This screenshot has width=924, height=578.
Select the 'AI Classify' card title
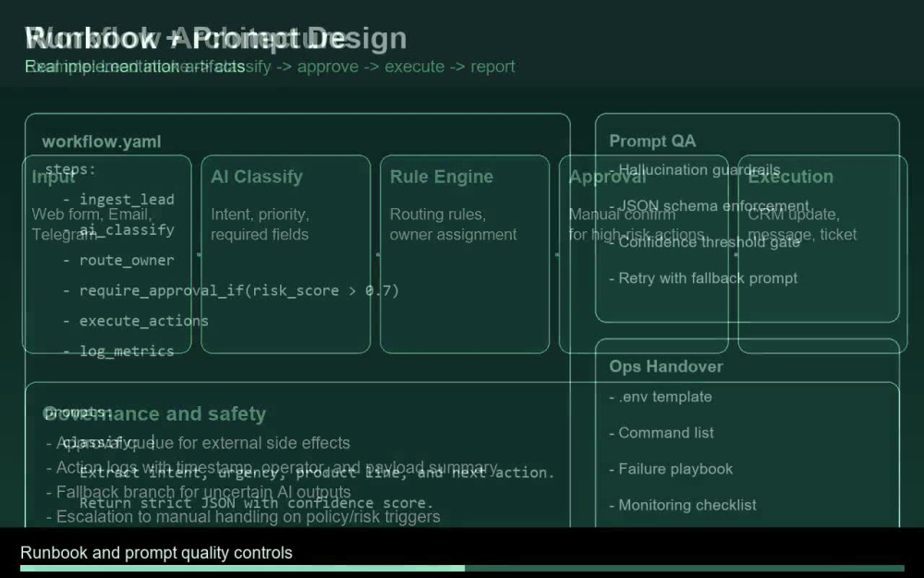coord(257,177)
